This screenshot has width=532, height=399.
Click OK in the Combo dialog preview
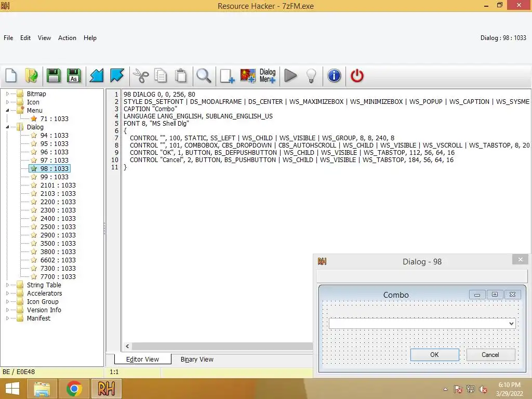click(435, 354)
